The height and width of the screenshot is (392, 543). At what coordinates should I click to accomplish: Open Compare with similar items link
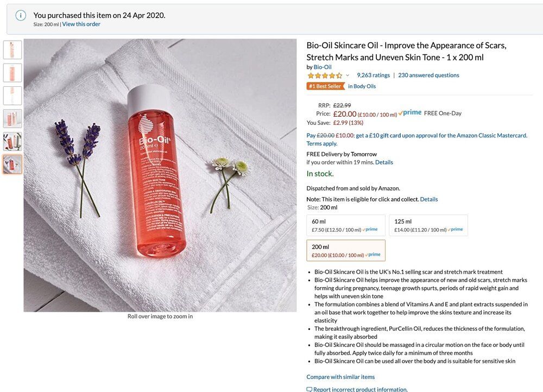[340, 377]
